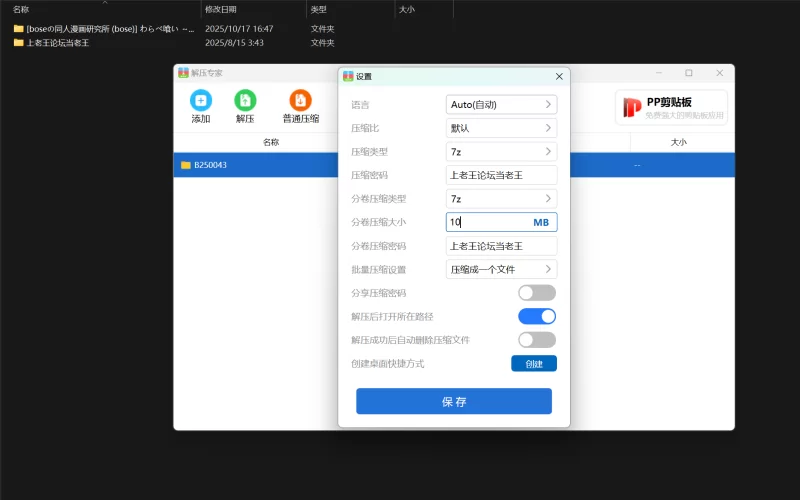This screenshot has height=500, width=800.
Task: Click the folder icon for 上老王论坛当老王
Action: [18, 43]
